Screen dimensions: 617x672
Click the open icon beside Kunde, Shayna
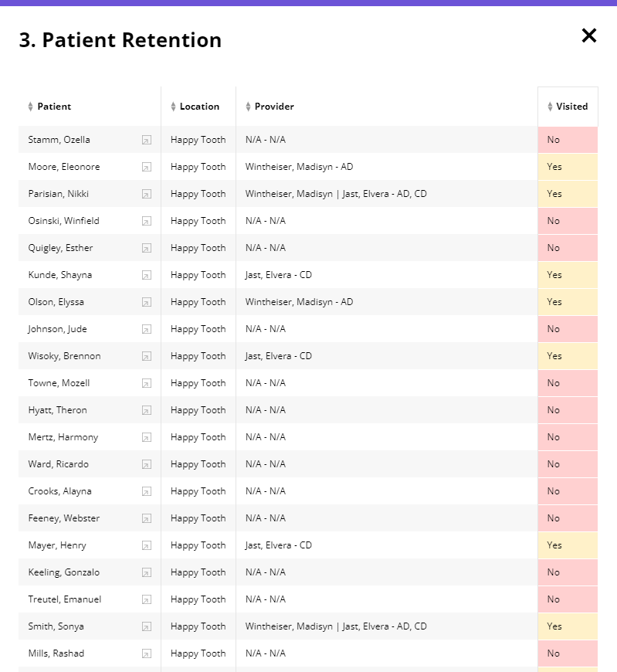[x=147, y=275]
